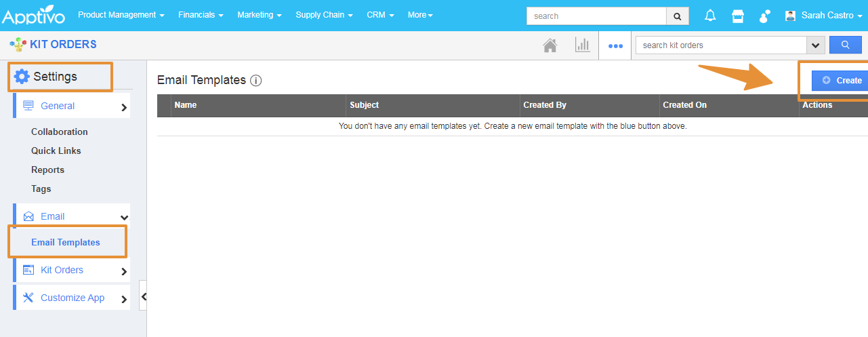
Task: Click the Settings heading text
Action: [55, 77]
